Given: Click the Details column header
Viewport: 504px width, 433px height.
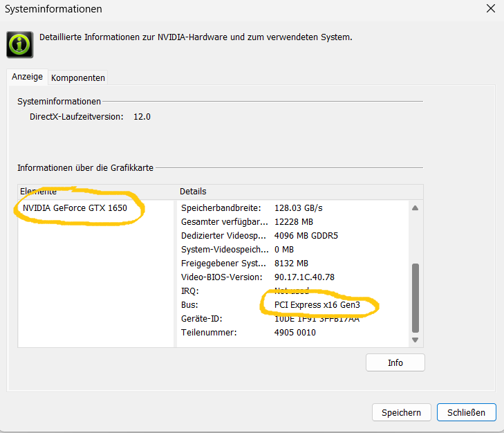Looking at the screenshot, I should coord(299,192).
